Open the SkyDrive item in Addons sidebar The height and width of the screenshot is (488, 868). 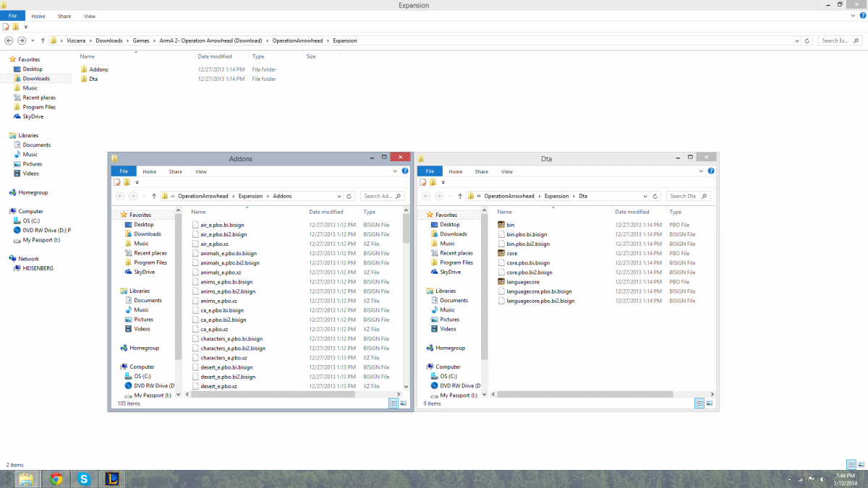pyautogui.click(x=144, y=272)
